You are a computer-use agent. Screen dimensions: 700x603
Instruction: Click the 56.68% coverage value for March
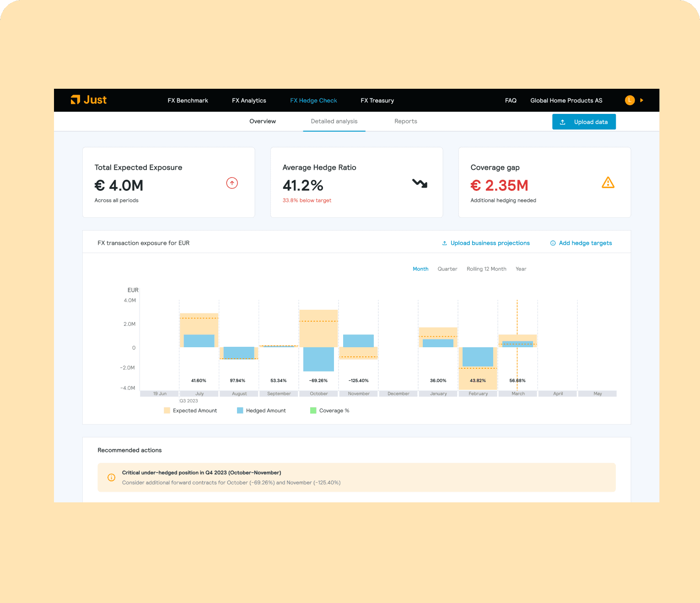pyautogui.click(x=517, y=381)
